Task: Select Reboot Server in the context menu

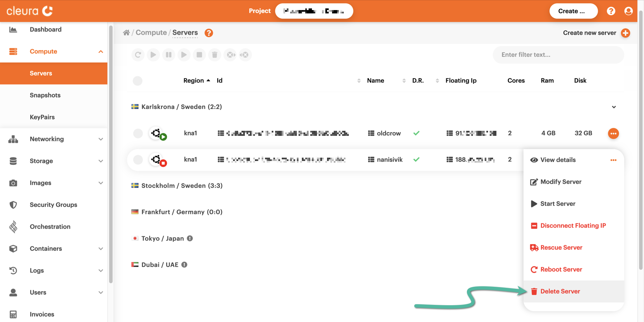Action: click(561, 270)
